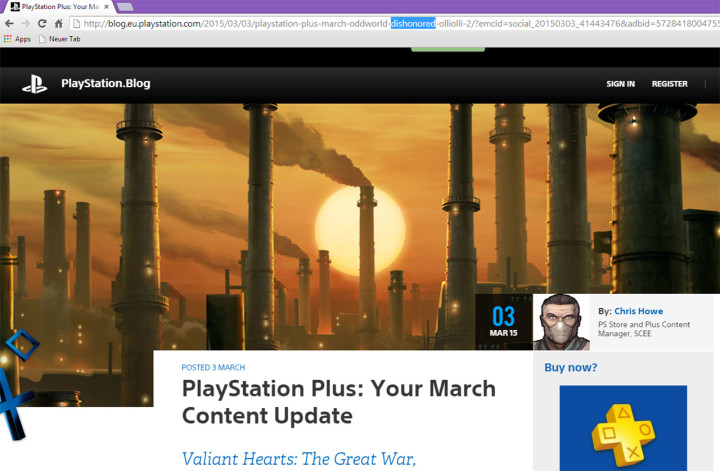This screenshot has width=720, height=471.
Task: Click the PlayStation Plus logo banner
Action: tap(623, 428)
